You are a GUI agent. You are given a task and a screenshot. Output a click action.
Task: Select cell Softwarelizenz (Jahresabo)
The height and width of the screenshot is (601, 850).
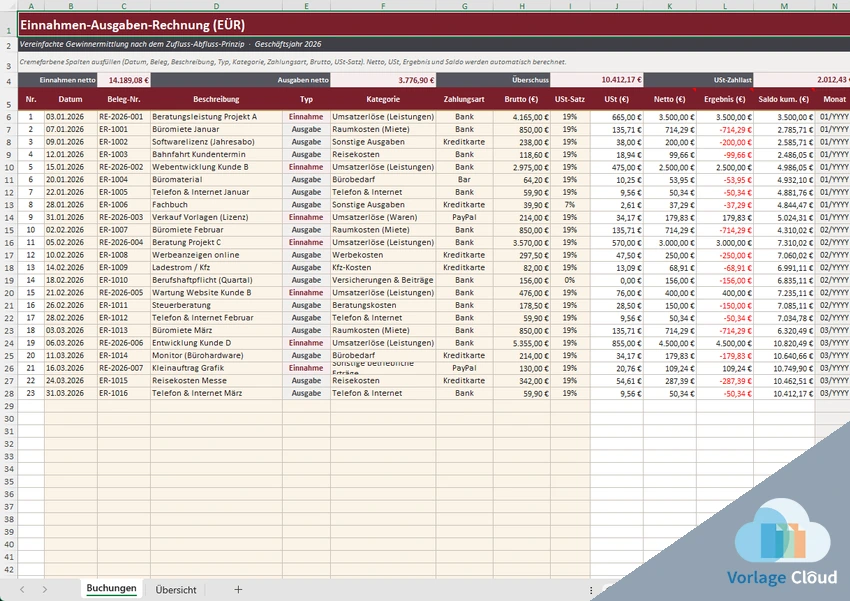click(x=216, y=142)
